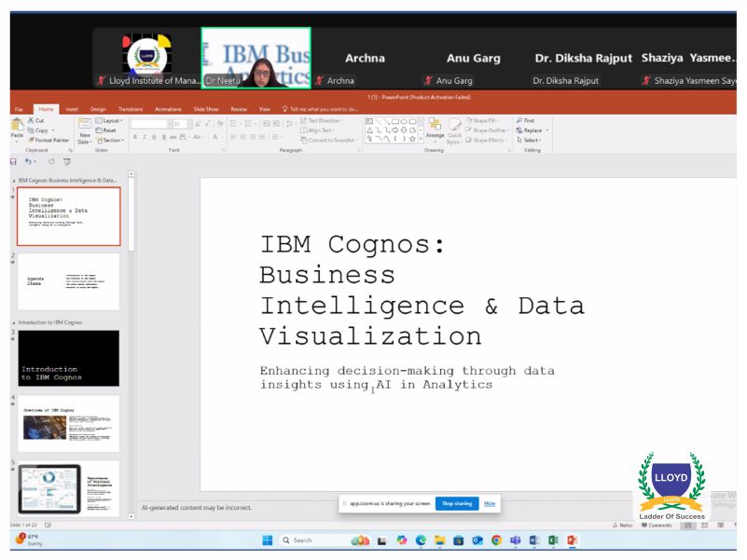
Task: Switch to Slide Sorter view in status bar
Action: pos(705,526)
